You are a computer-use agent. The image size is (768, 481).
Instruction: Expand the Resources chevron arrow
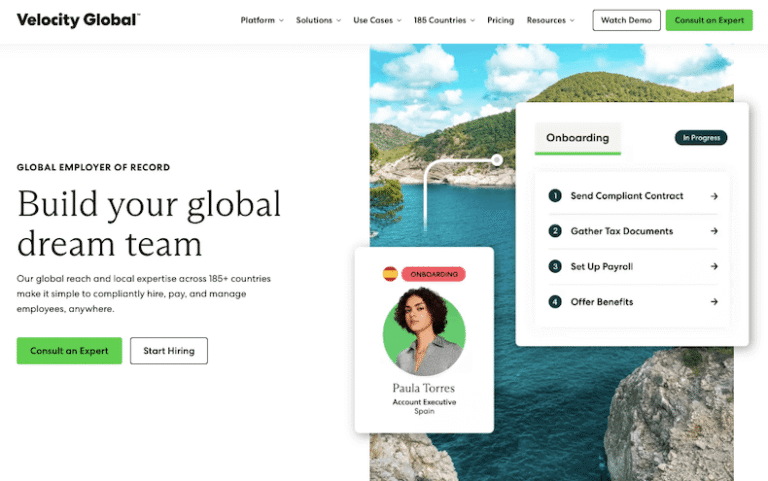click(x=572, y=21)
